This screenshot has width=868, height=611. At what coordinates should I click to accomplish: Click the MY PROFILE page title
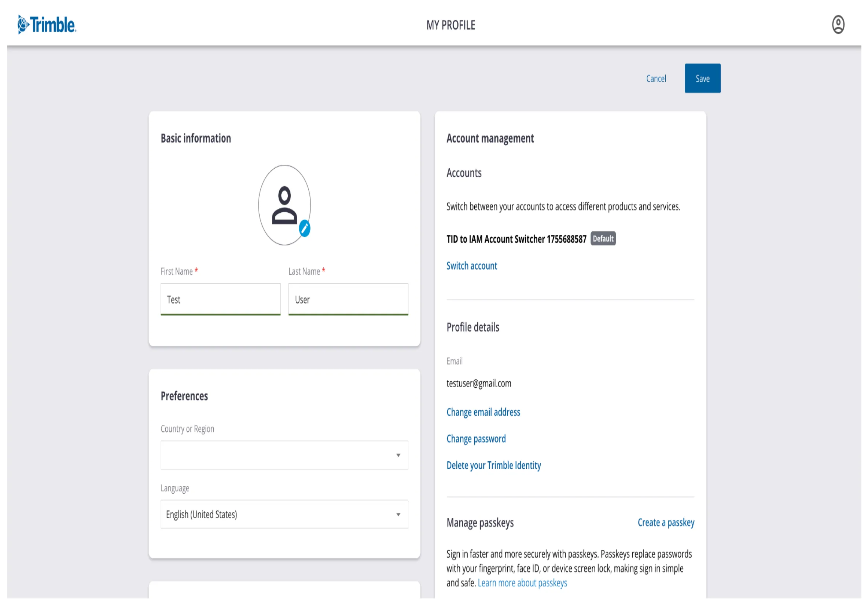(x=450, y=25)
